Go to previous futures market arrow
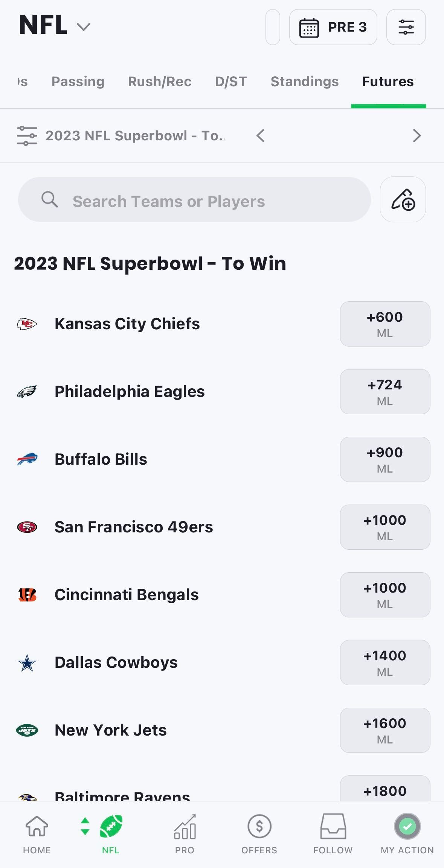 point(261,135)
